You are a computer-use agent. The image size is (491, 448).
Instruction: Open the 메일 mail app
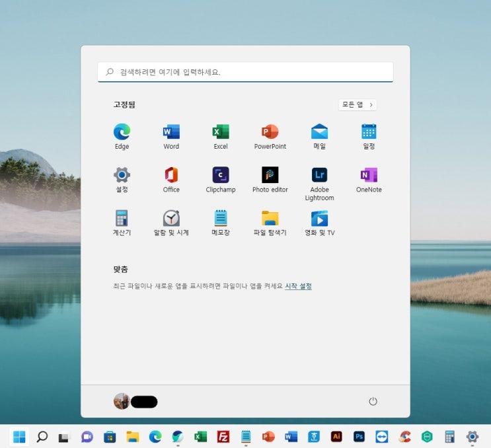tap(319, 137)
